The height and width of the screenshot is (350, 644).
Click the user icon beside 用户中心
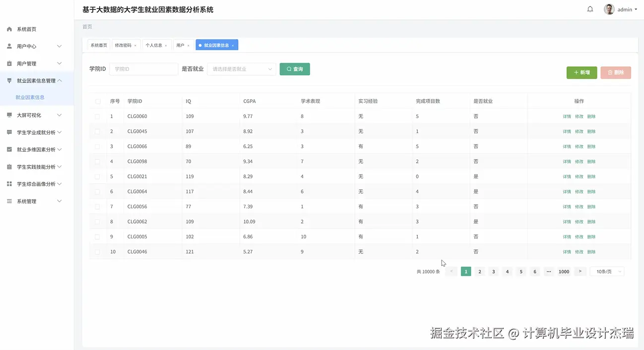click(9, 46)
